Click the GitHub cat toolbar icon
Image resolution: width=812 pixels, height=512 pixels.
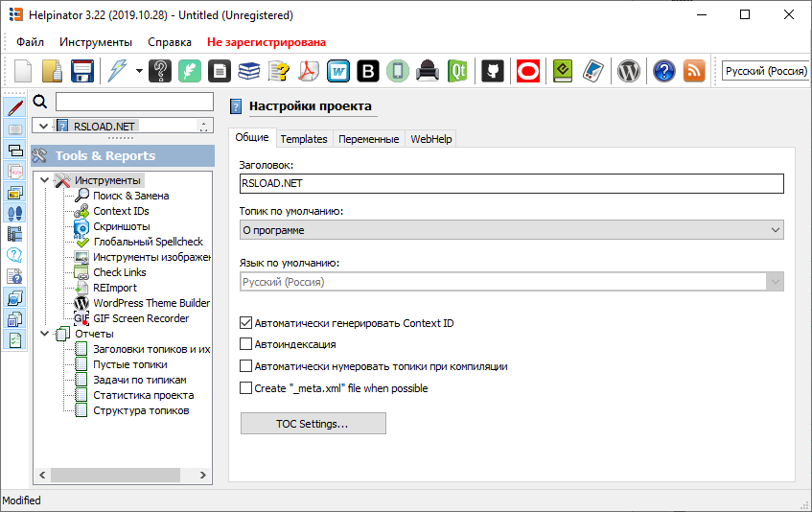(x=493, y=71)
